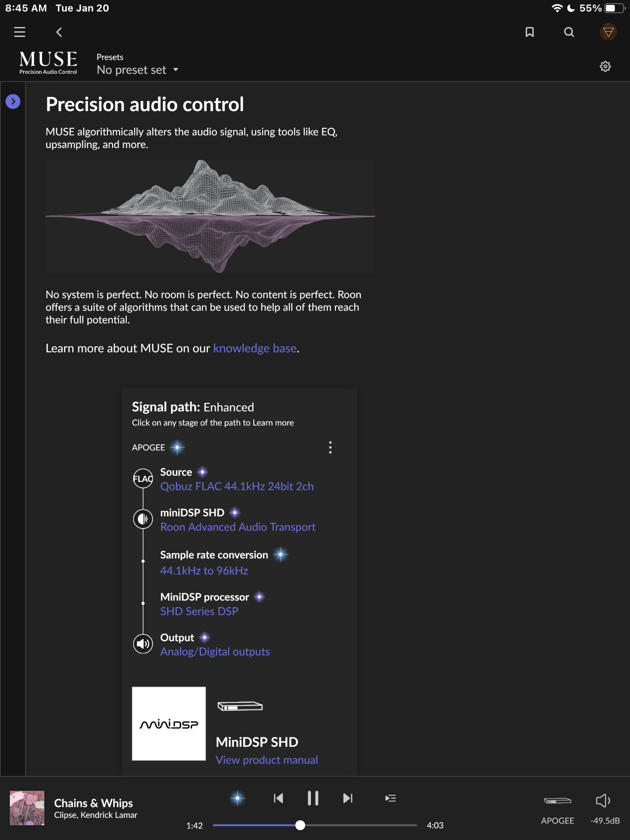Click the signal path star in playback bar
The image size is (630, 840).
(237, 798)
